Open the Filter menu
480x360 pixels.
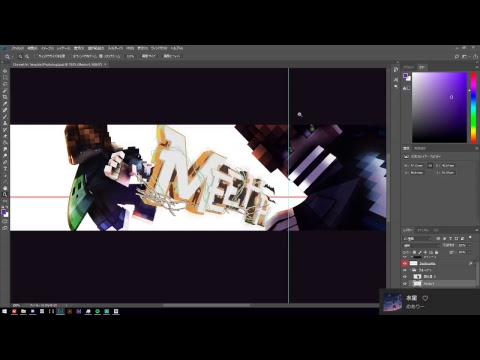(115, 48)
